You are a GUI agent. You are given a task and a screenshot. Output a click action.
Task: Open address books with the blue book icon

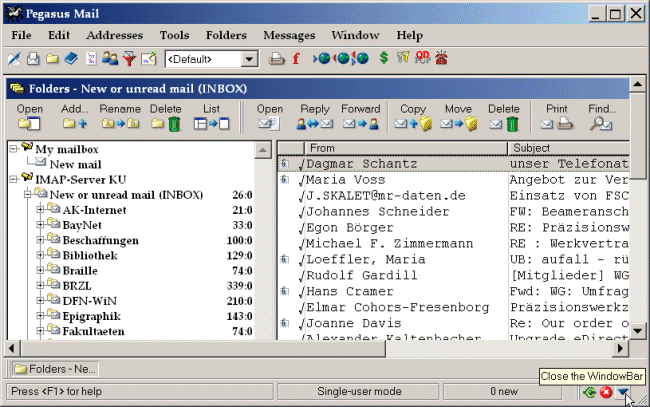[71, 58]
